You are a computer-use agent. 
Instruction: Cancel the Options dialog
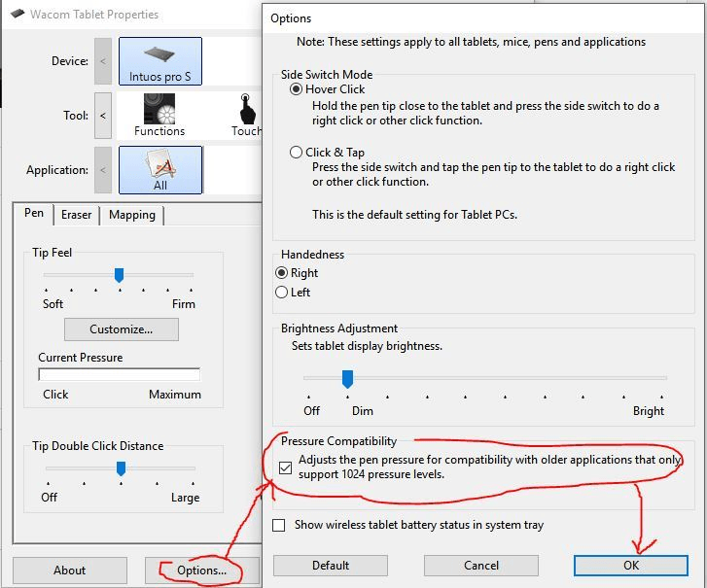click(481, 565)
